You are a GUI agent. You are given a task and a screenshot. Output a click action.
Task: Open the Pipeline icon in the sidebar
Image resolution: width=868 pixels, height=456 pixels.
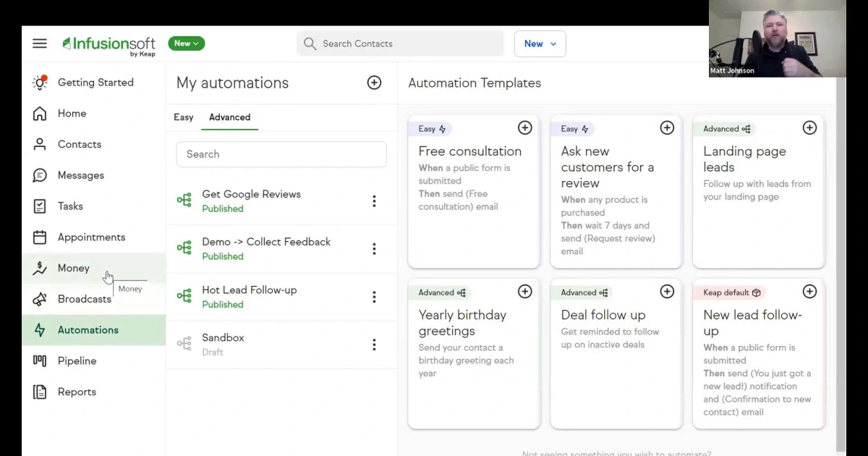point(40,360)
